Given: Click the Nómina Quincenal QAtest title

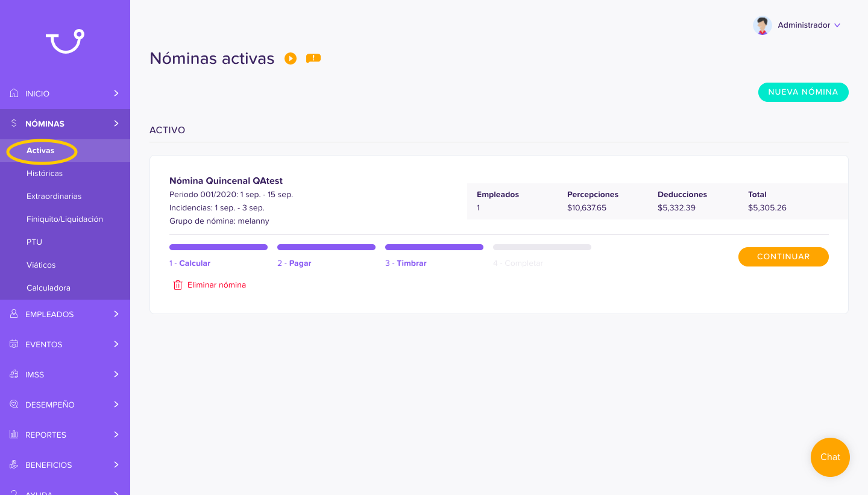Looking at the screenshot, I should tap(226, 181).
